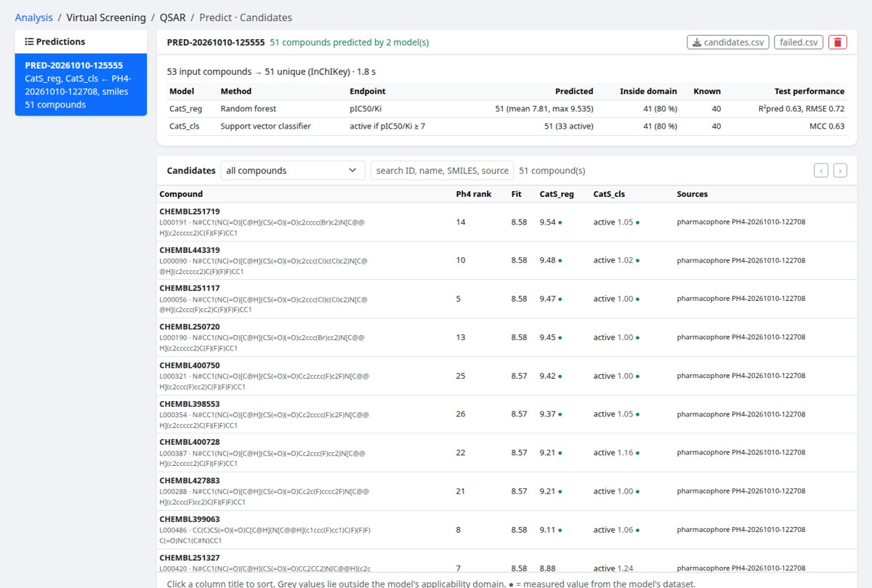Click the CatS_reg model name in summary
The image size is (872, 588).
pos(187,109)
